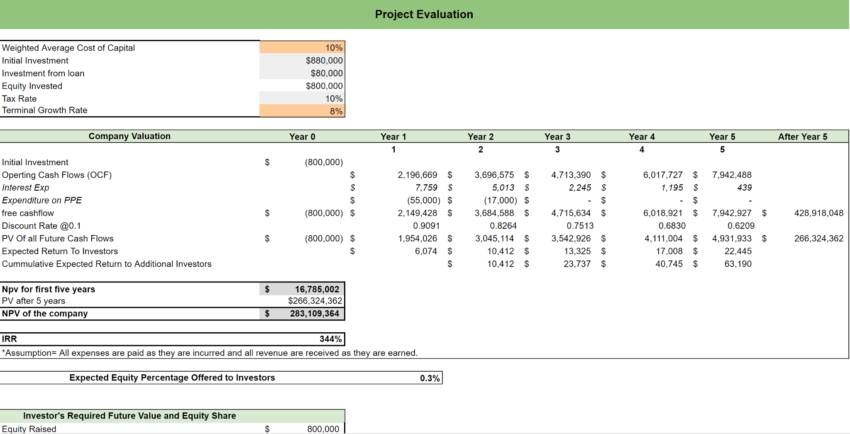Select the Terminal Growth Rate 8% cell
850x434 pixels.
302,111
